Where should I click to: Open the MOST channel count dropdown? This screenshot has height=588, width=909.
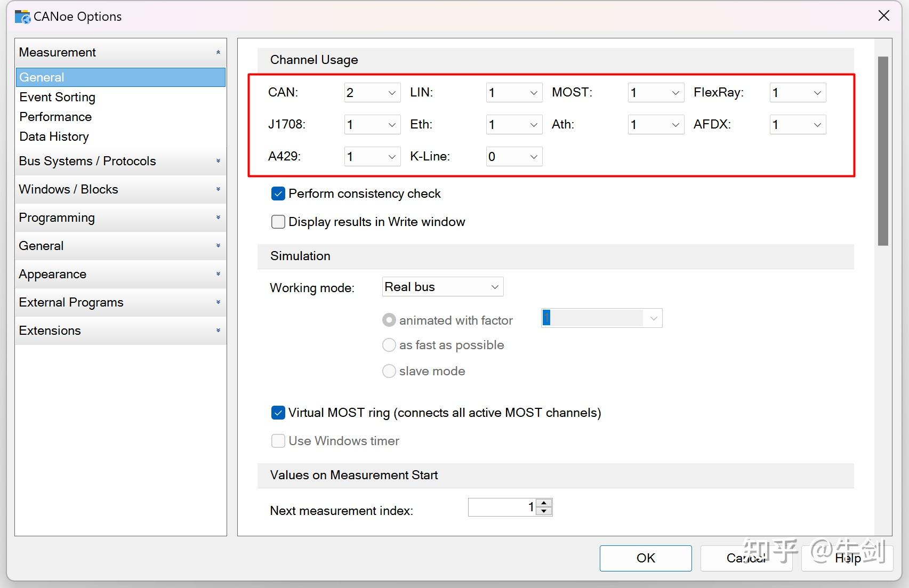656,93
